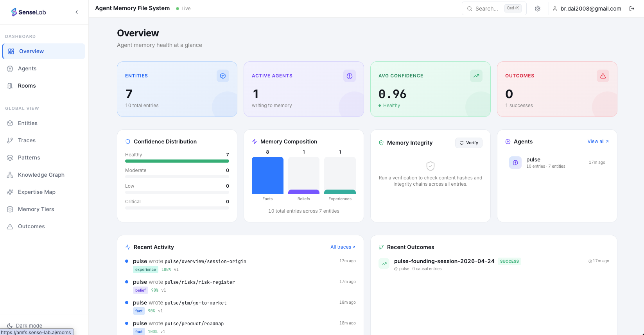Open the Patterns page
Image resolution: width=644 pixels, height=335 pixels.
(x=44, y=158)
